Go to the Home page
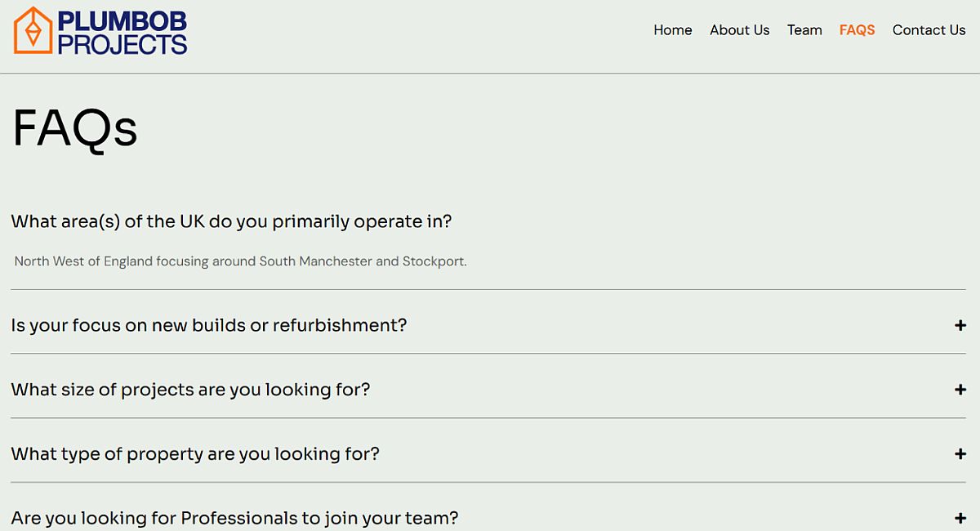The image size is (980, 531). [672, 30]
